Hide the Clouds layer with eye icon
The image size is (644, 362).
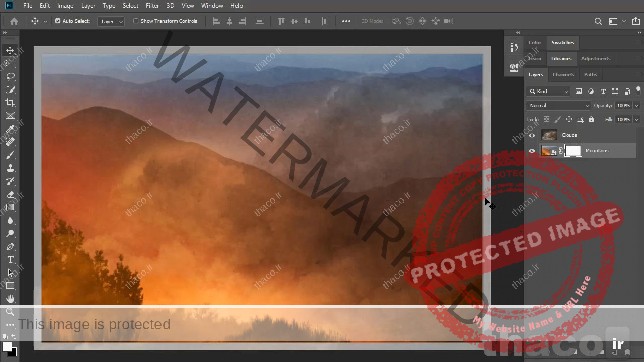pos(532,135)
